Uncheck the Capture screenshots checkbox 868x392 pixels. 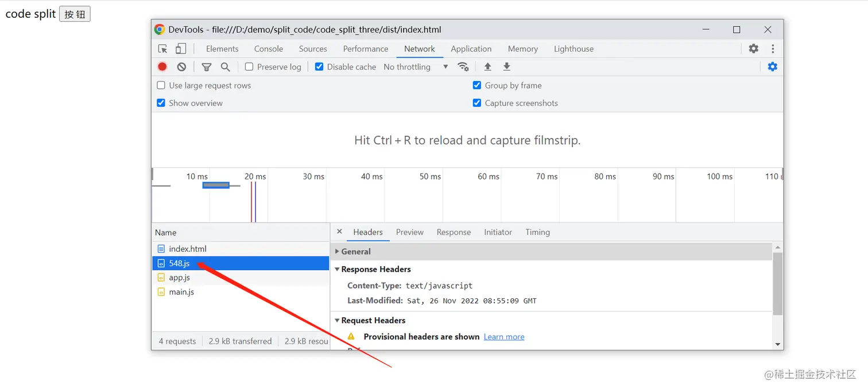[477, 103]
